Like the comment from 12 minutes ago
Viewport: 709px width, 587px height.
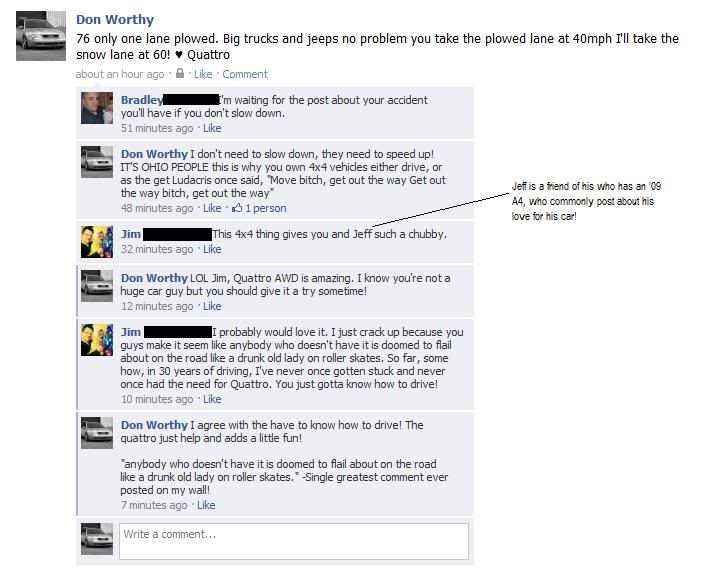coord(212,306)
